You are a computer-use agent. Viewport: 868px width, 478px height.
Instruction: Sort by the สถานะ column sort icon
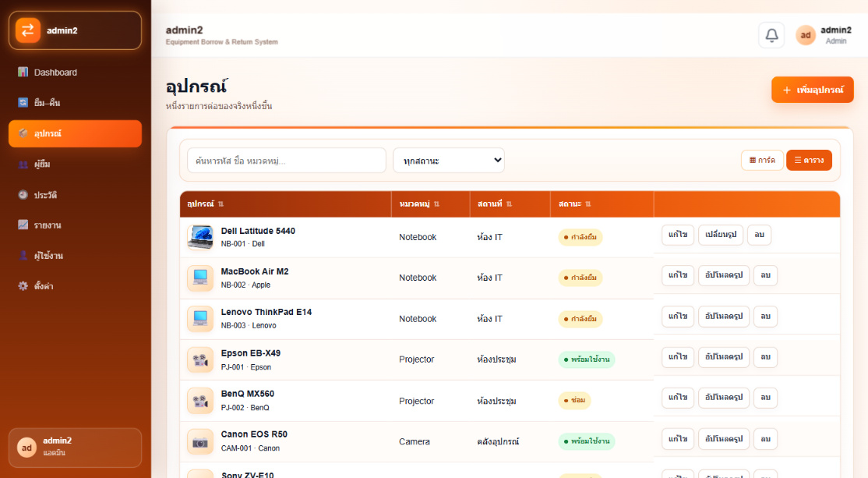point(588,204)
